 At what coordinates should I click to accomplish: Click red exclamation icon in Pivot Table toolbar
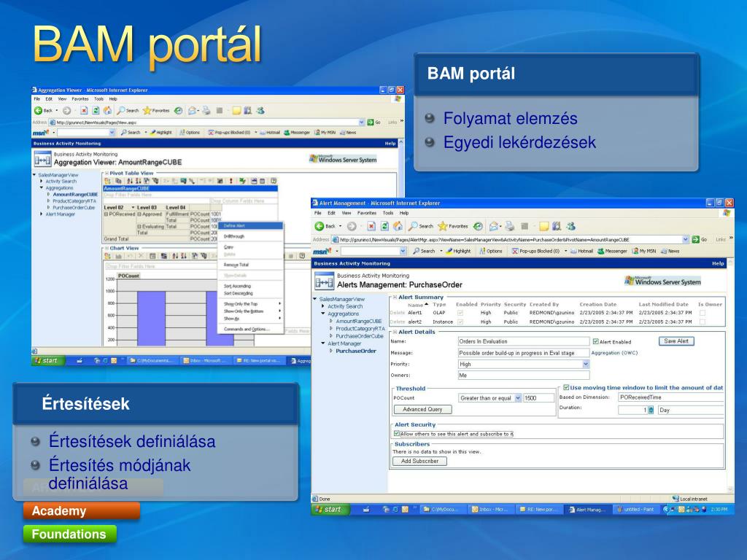(231, 181)
